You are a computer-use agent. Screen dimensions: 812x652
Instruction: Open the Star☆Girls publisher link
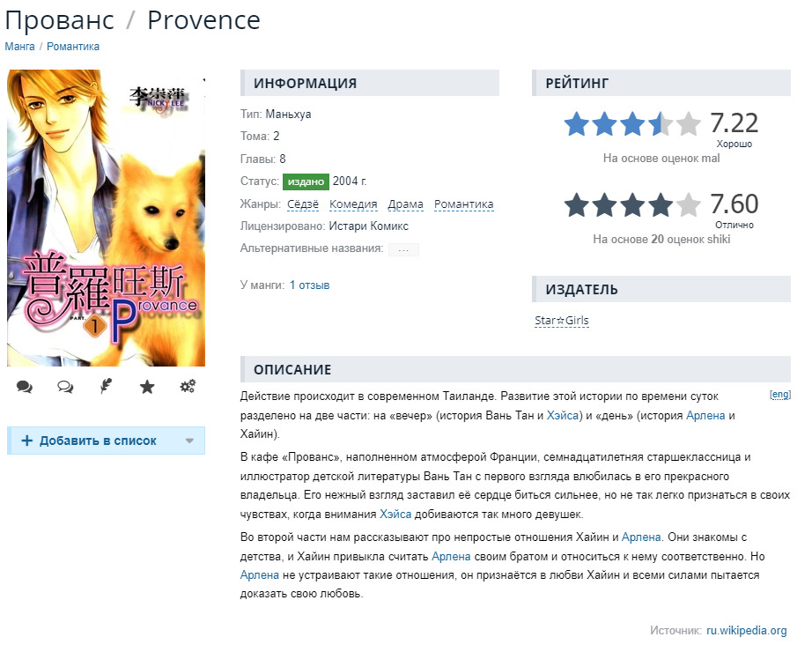click(561, 321)
